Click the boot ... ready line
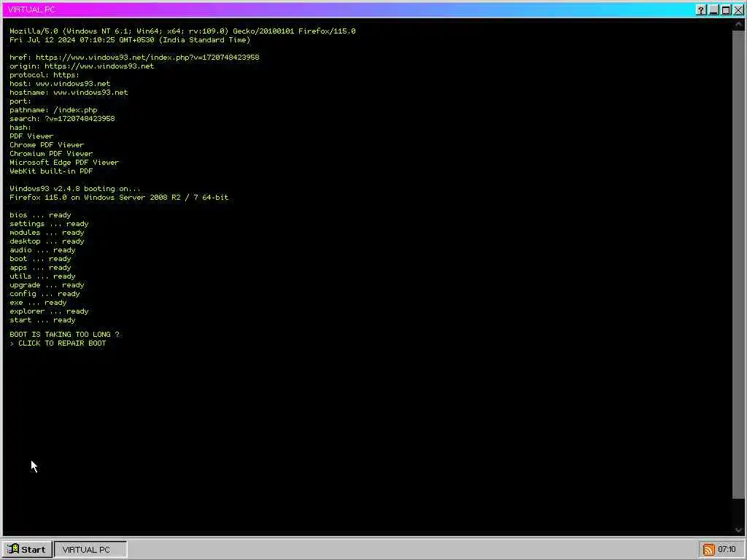 (x=40, y=259)
